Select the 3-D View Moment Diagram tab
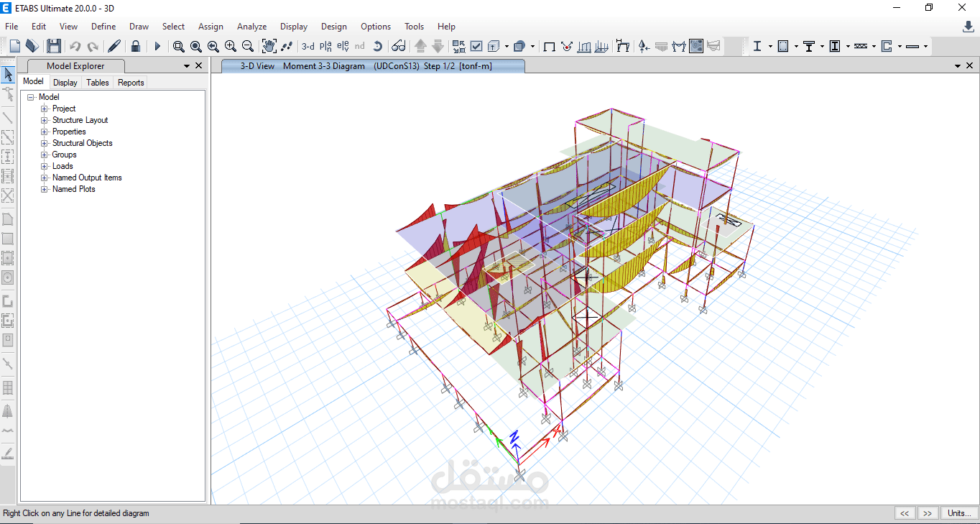 tap(373, 66)
